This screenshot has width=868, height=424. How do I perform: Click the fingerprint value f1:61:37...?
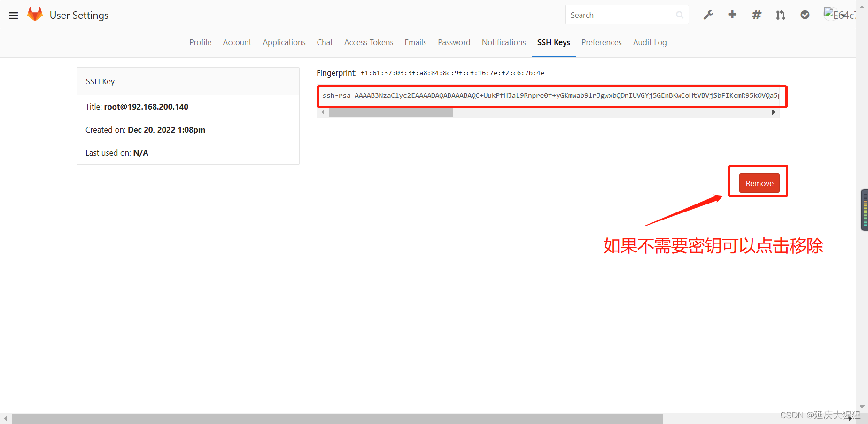453,73
